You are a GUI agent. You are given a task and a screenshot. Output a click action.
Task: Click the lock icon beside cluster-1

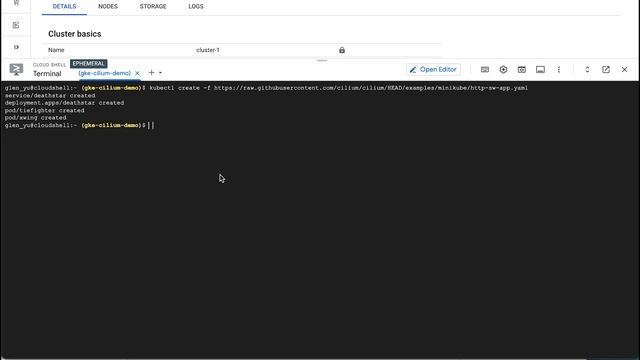(x=342, y=50)
